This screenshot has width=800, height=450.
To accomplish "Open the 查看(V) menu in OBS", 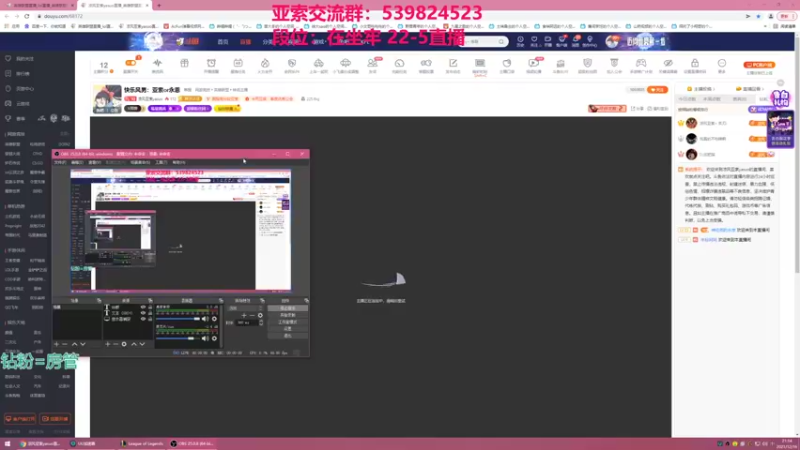I will tap(94, 162).
